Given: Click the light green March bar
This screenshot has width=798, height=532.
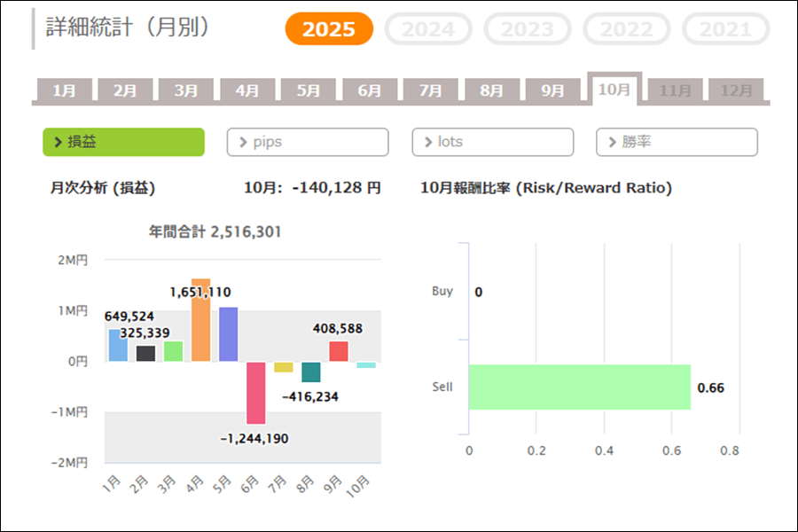Looking at the screenshot, I should 173,351.
